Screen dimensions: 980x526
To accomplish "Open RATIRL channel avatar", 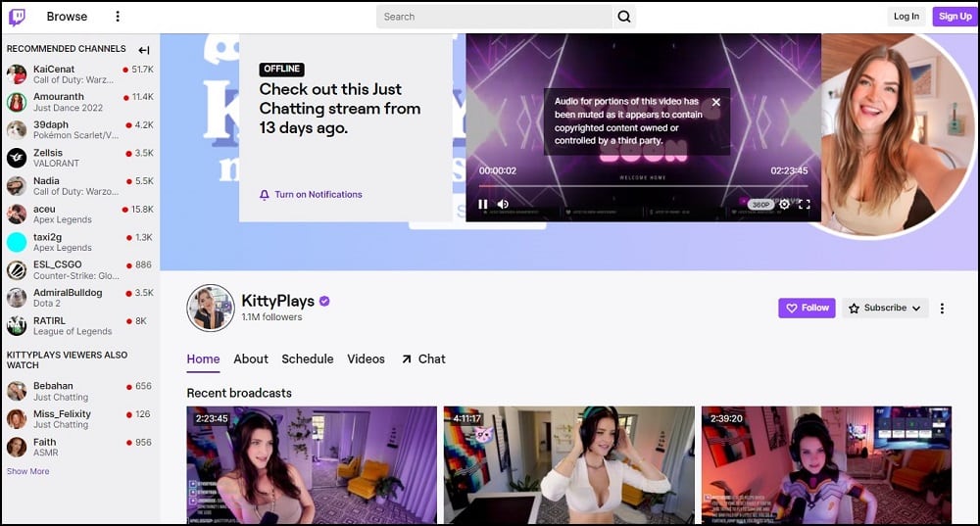I will click(x=17, y=325).
